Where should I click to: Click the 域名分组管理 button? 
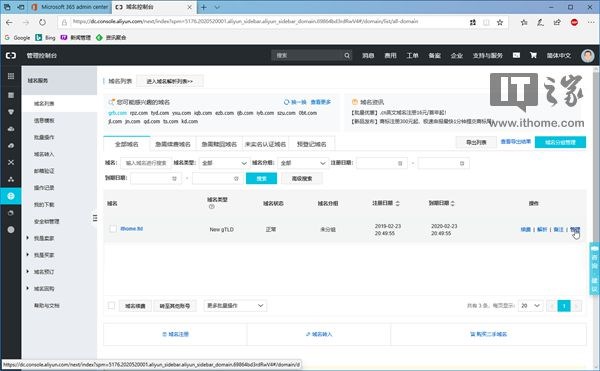pos(560,142)
